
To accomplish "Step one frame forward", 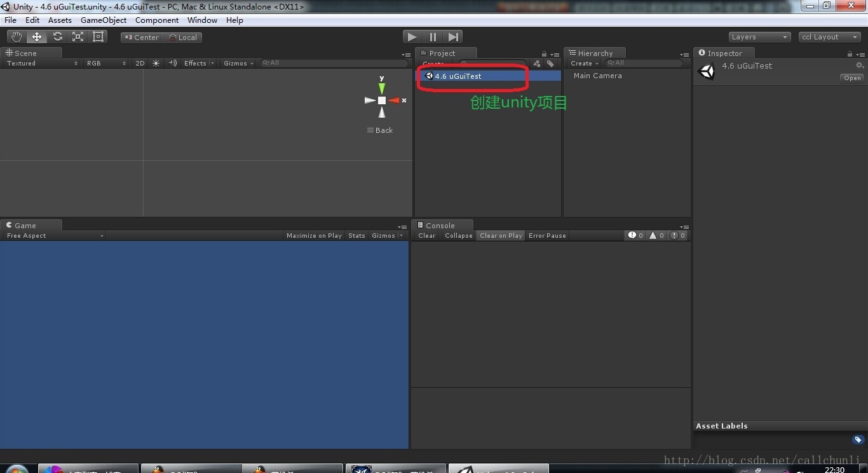I will (452, 37).
